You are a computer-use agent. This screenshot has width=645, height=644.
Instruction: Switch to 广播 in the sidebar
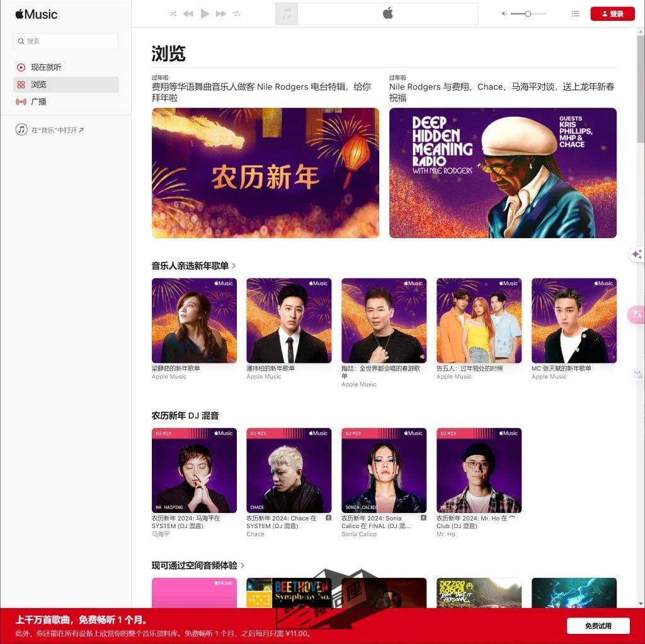coord(37,101)
